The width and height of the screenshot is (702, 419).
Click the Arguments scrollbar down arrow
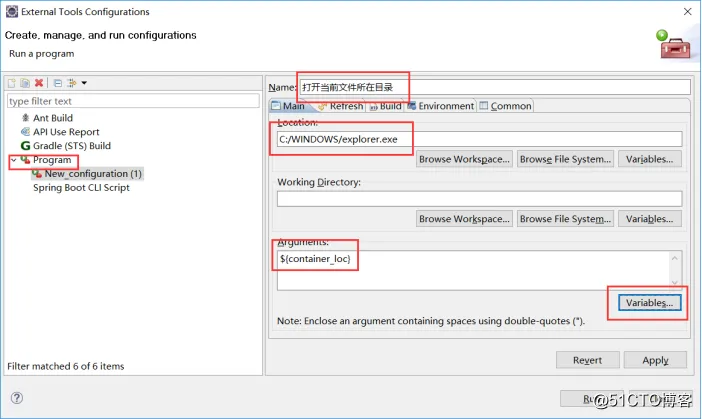point(675,283)
